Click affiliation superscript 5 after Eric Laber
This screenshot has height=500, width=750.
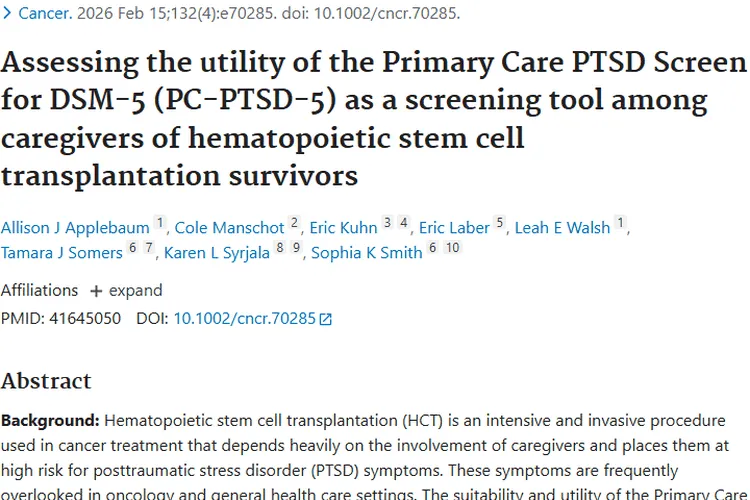tap(499, 223)
